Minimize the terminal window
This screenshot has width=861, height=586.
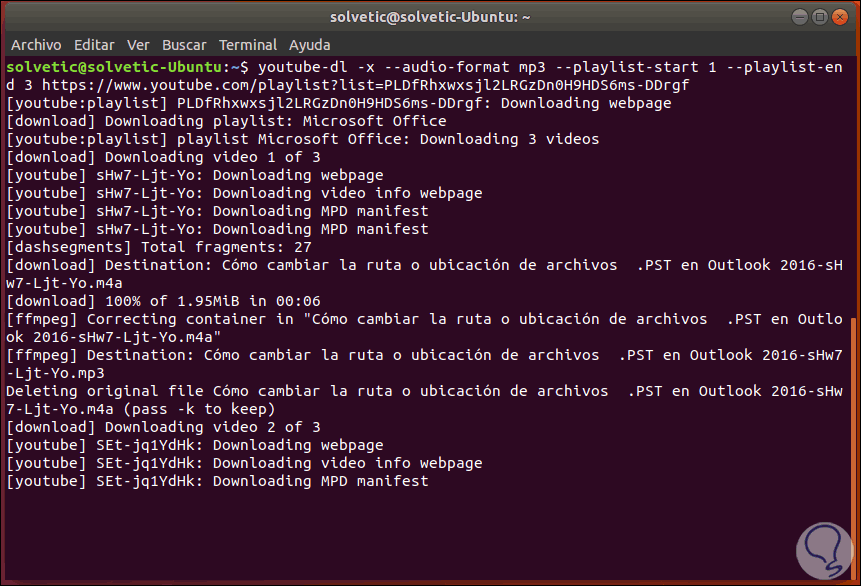[x=799, y=17]
